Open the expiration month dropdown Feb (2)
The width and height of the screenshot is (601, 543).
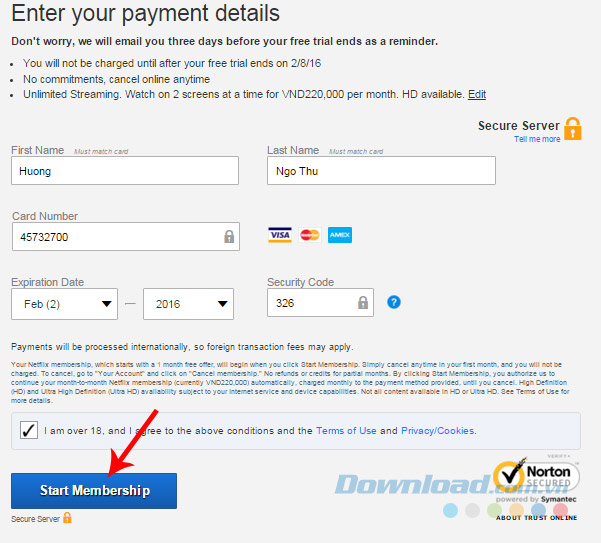(64, 304)
